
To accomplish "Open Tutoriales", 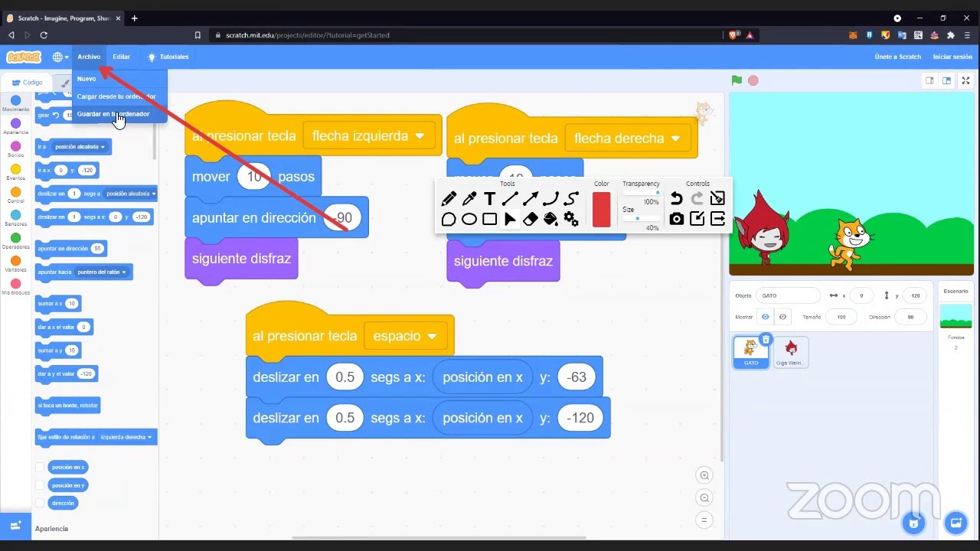I will pos(168,57).
